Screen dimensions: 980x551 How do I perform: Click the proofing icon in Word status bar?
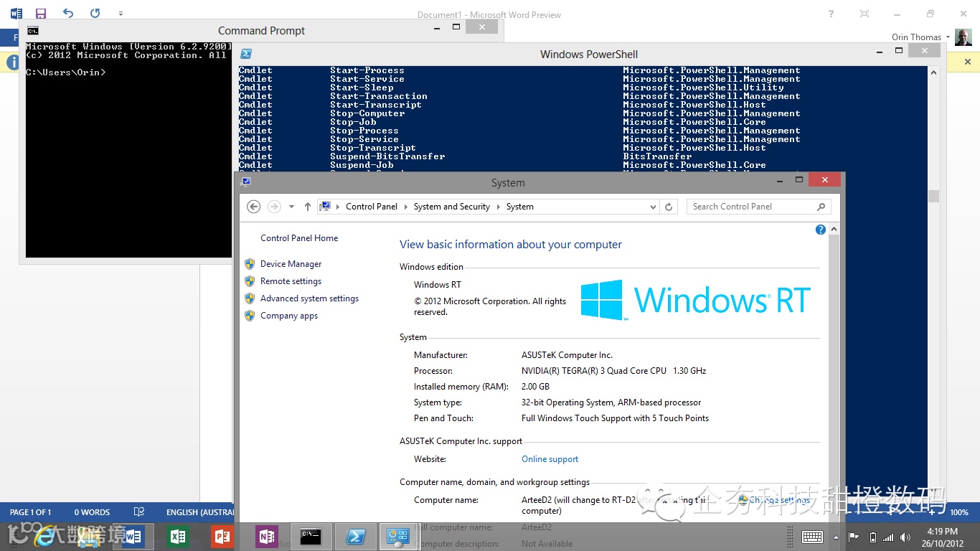(139, 512)
